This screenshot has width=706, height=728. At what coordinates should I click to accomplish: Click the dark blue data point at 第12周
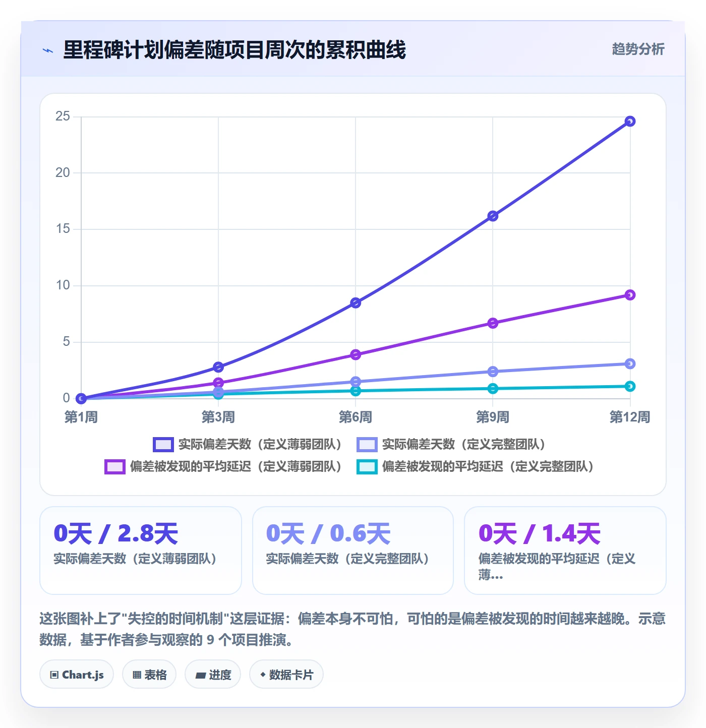(630, 122)
